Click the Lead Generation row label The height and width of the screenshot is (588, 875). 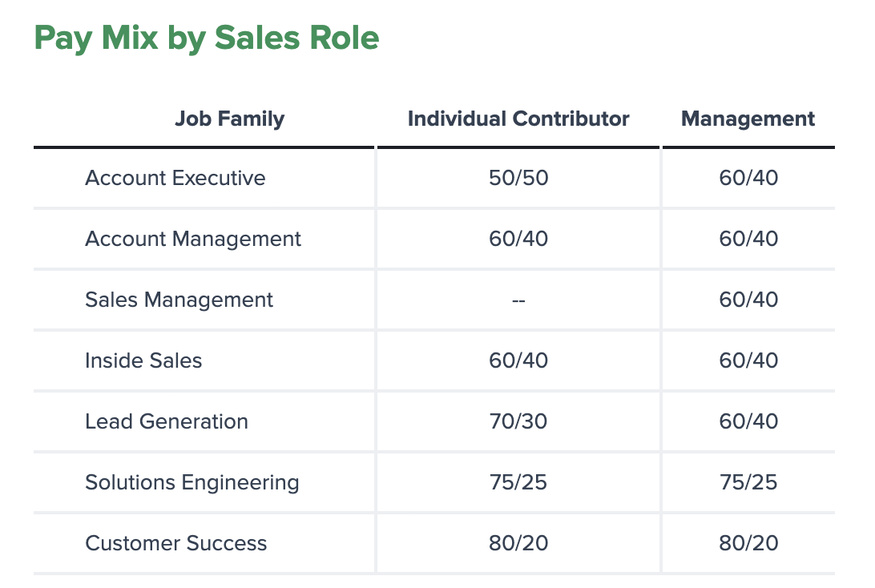[167, 421]
